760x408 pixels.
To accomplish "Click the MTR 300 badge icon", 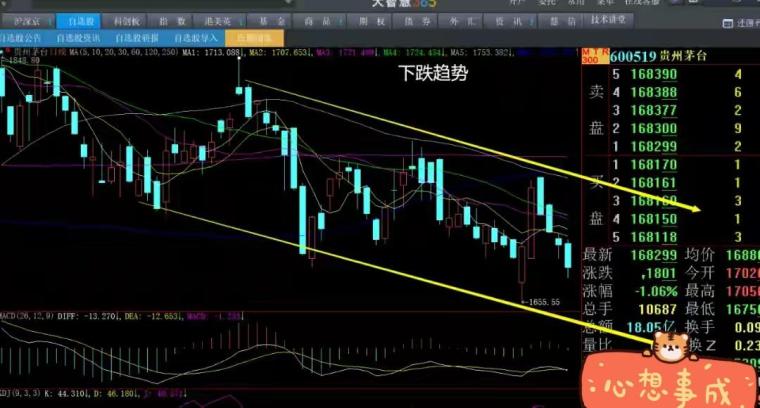I will coord(589,58).
